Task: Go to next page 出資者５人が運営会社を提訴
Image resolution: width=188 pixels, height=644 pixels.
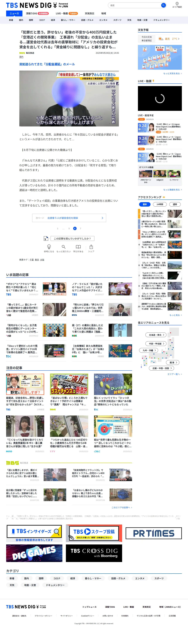Action: click(x=69, y=218)
